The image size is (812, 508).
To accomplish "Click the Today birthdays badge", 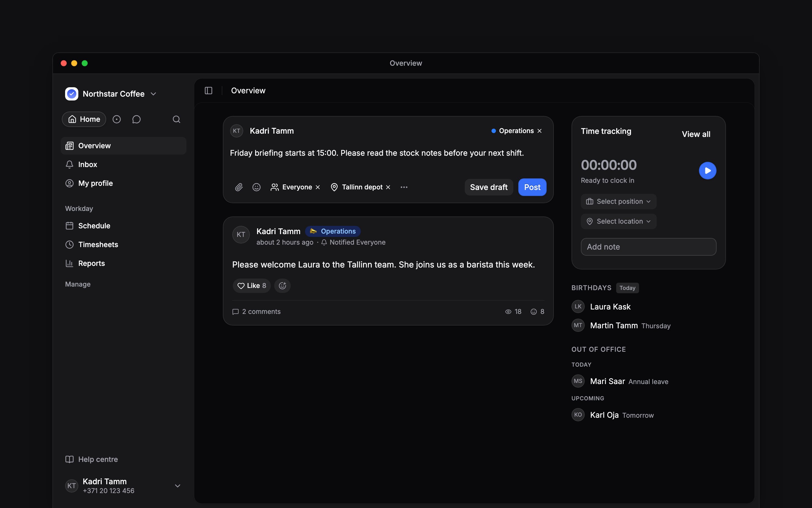I will 627,288.
